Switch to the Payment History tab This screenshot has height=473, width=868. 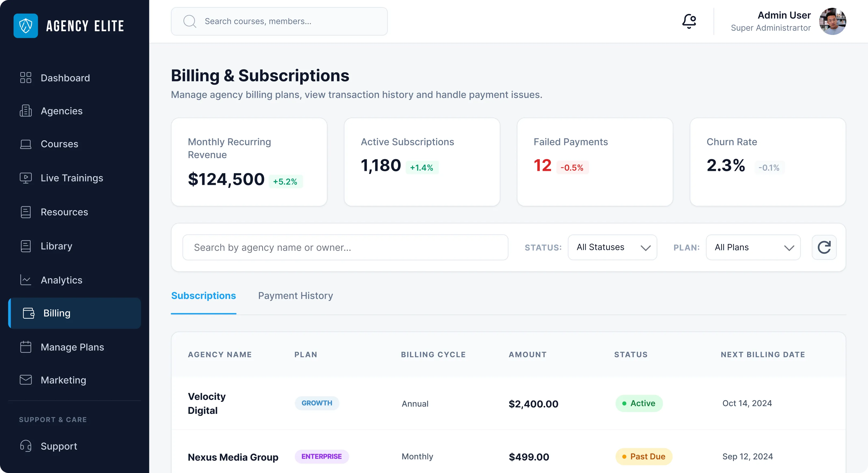pos(295,296)
